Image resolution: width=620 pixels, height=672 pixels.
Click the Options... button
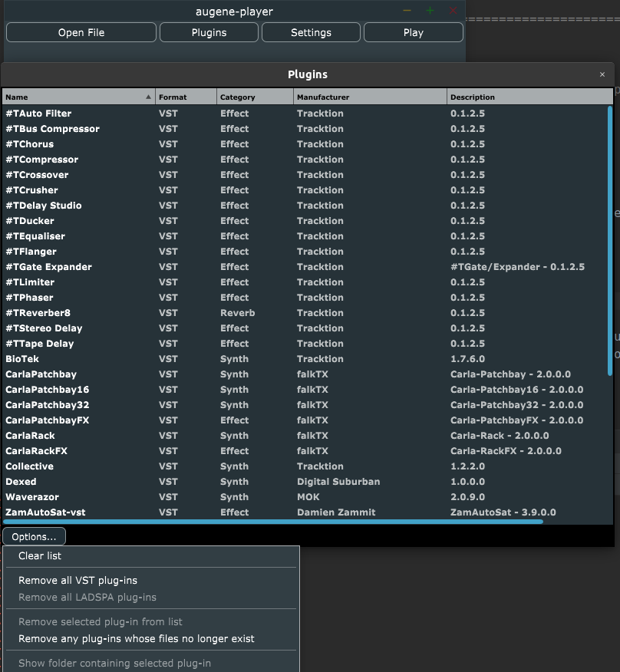[34, 536]
